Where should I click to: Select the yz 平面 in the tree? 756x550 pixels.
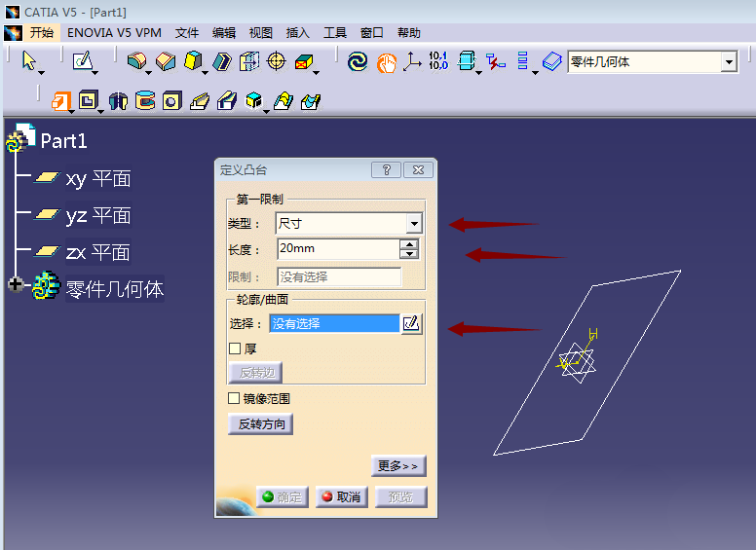(97, 216)
